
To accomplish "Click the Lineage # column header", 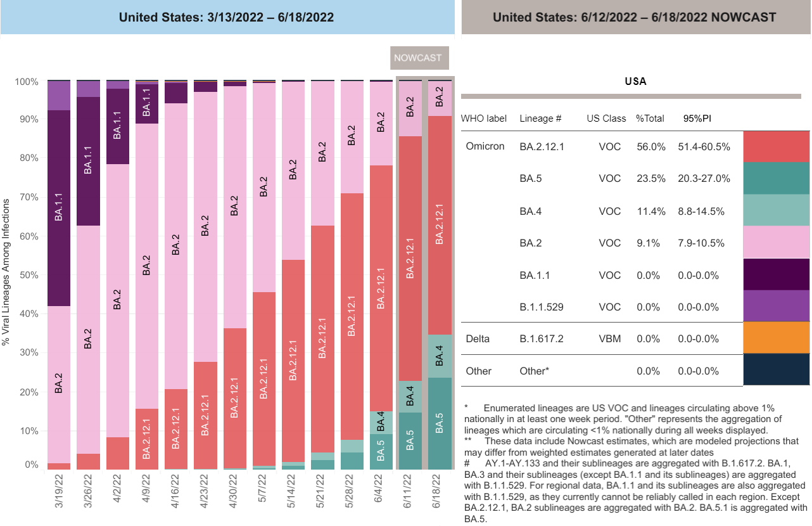I will click(x=540, y=119).
